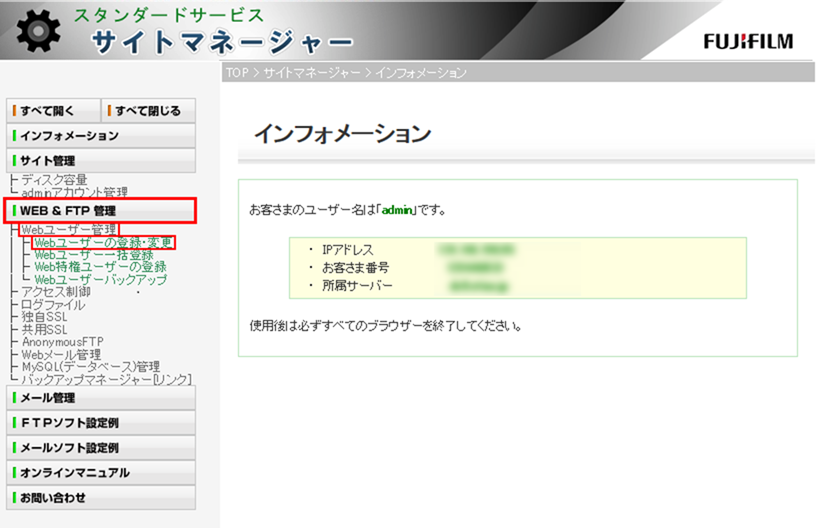Toggle the Webユーザー管理 tree node
This screenshot has height=528, width=820.
68,230
